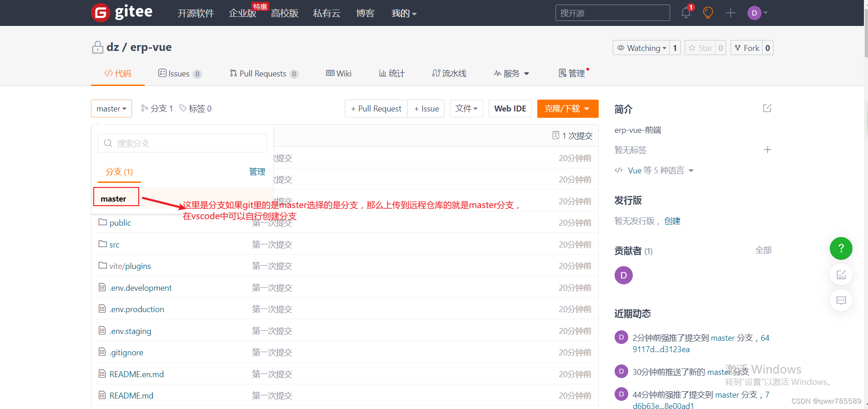Open the 管理 tab
The height and width of the screenshot is (409, 868).
pyautogui.click(x=572, y=73)
